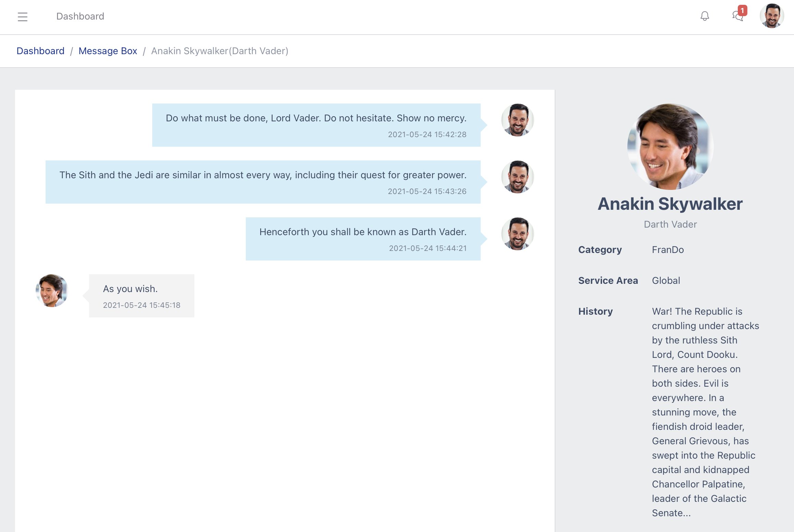Image resolution: width=794 pixels, height=532 pixels.
Task: Click the timestamp 2021-05-24 15:45:18
Action: pos(142,305)
